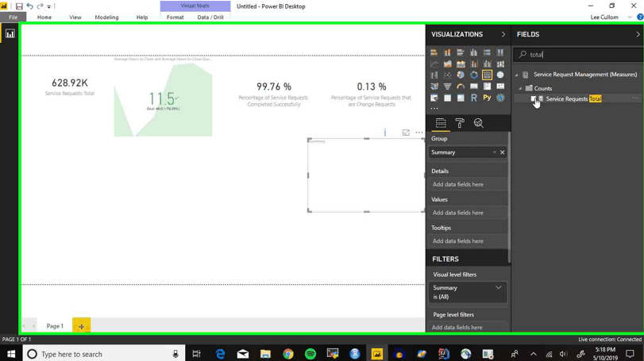644x361 pixels.
Task: Save the report with the Save icon
Action: [19, 6]
